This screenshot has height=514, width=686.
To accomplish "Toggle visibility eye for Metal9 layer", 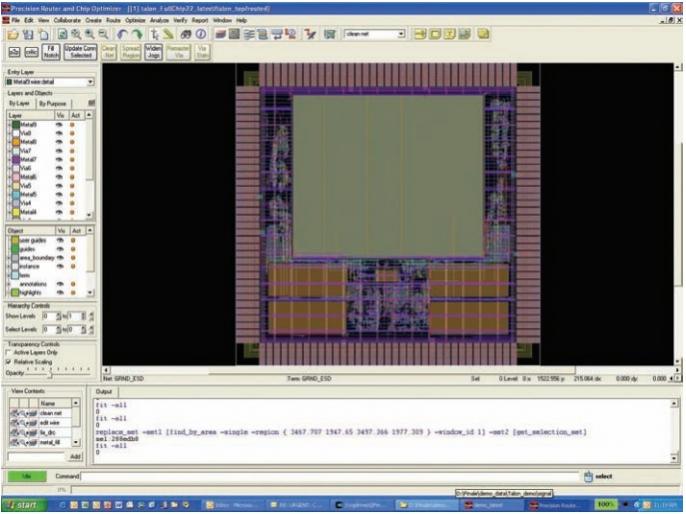I will (x=60, y=125).
